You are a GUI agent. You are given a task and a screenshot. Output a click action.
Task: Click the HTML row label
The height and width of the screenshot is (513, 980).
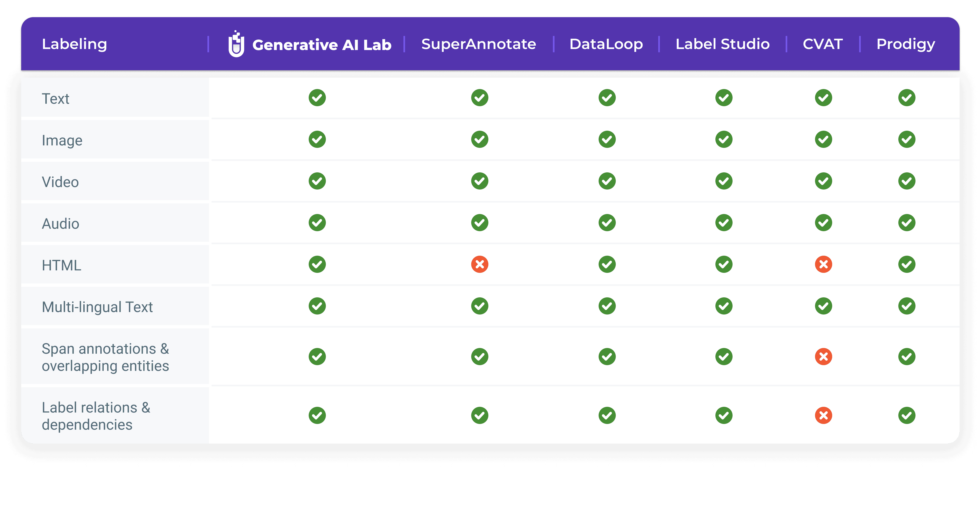61,265
